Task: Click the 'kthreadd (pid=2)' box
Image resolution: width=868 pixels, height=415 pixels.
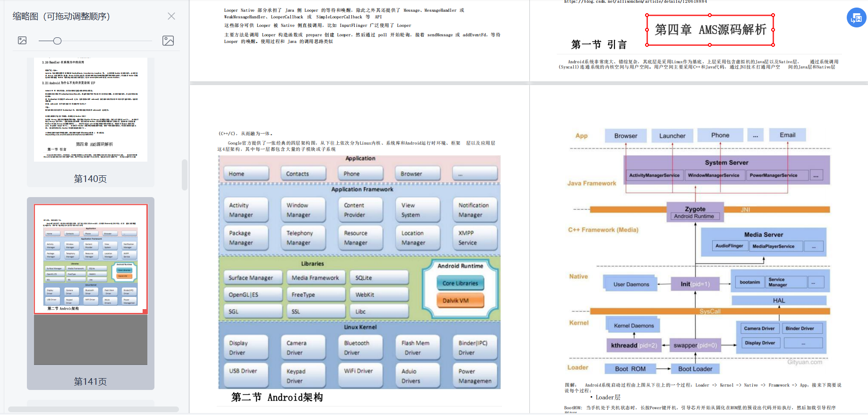Action: click(634, 346)
